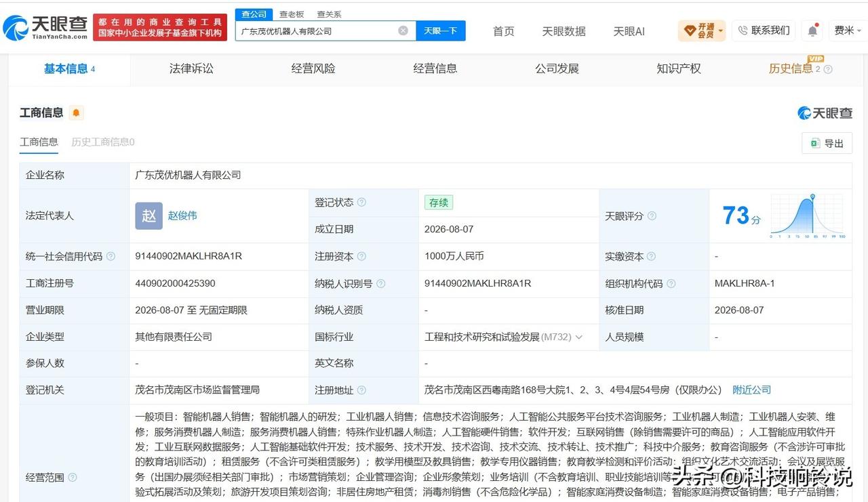This screenshot has width=868, height=502.
Task: Click credit code 91440902MAKLHR8A1R beside 统一社会信用代码
Action: 189,256
